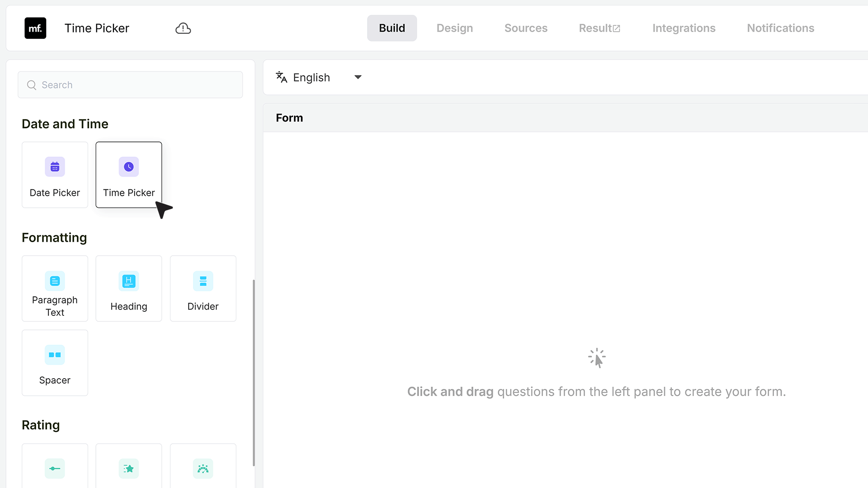Click the left panel vertical scrollbar
Image resolution: width=868 pixels, height=488 pixels.
[x=254, y=373]
